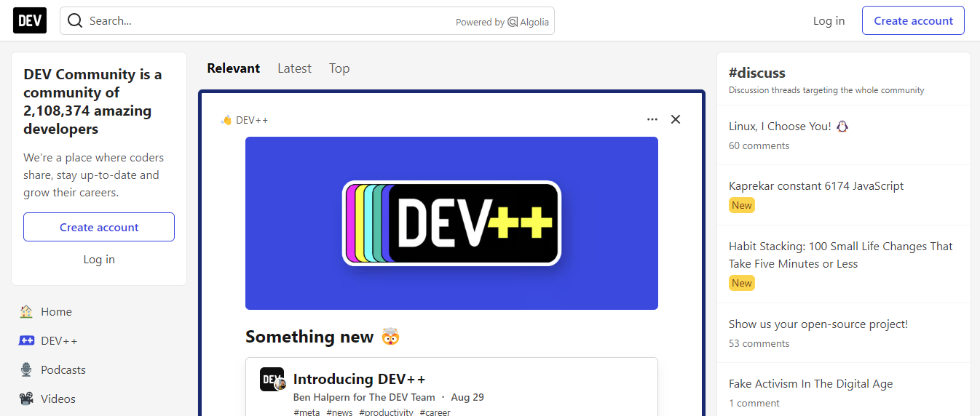Image resolution: width=980 pixels, height=416 pixels.
Task: Click '53 comments' under open-source thread
Action: 759,343
